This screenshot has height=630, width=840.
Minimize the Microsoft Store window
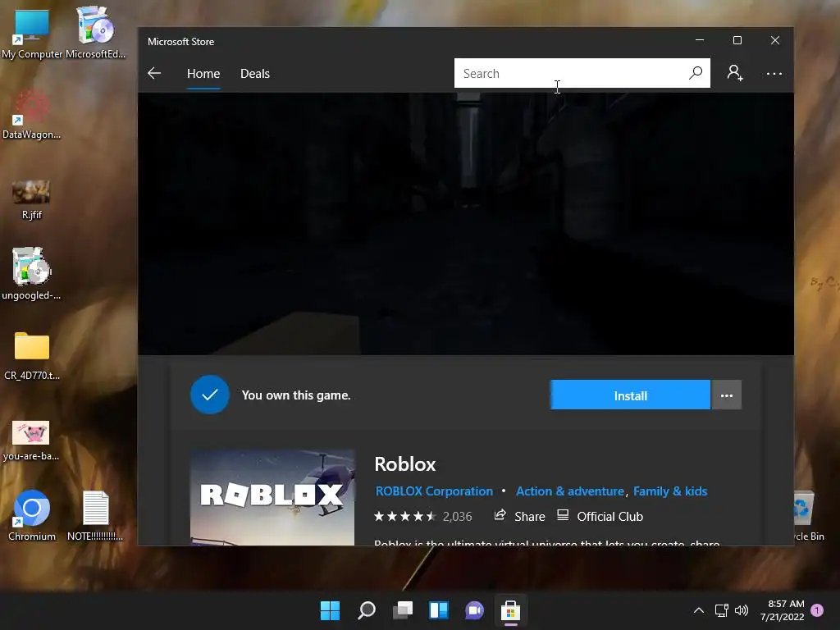click(x=700, y=40)
